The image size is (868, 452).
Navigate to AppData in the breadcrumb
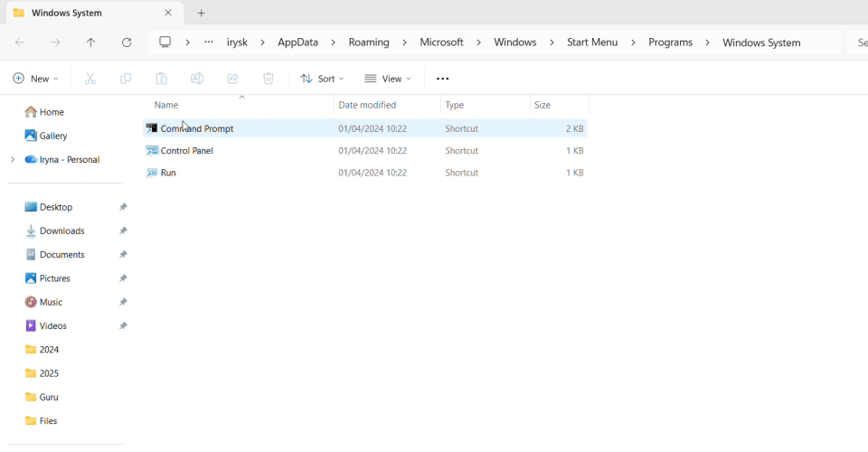point(297,42)
